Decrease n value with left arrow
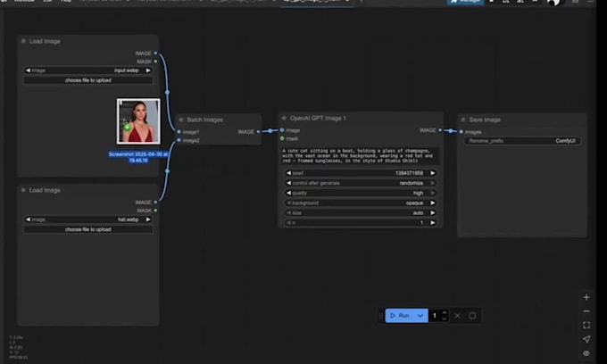Image resolution: width=607 pixels, height=364 pixels. (288, 223)
